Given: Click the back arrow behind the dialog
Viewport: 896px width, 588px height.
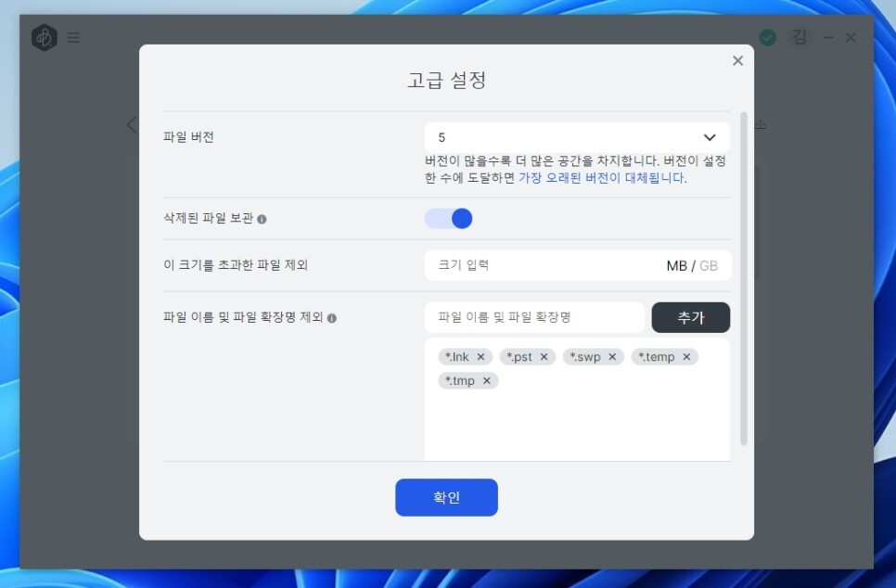Looking at the screenshot, I should pos(132,124).
